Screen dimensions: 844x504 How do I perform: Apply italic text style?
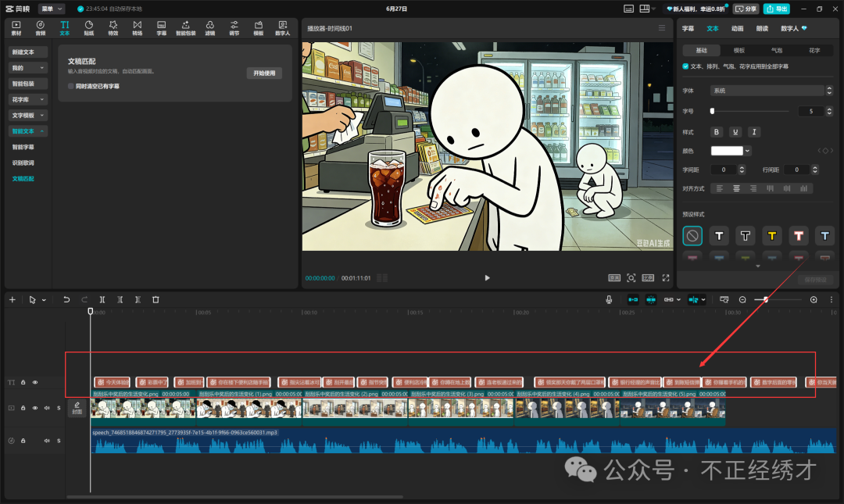754,132
